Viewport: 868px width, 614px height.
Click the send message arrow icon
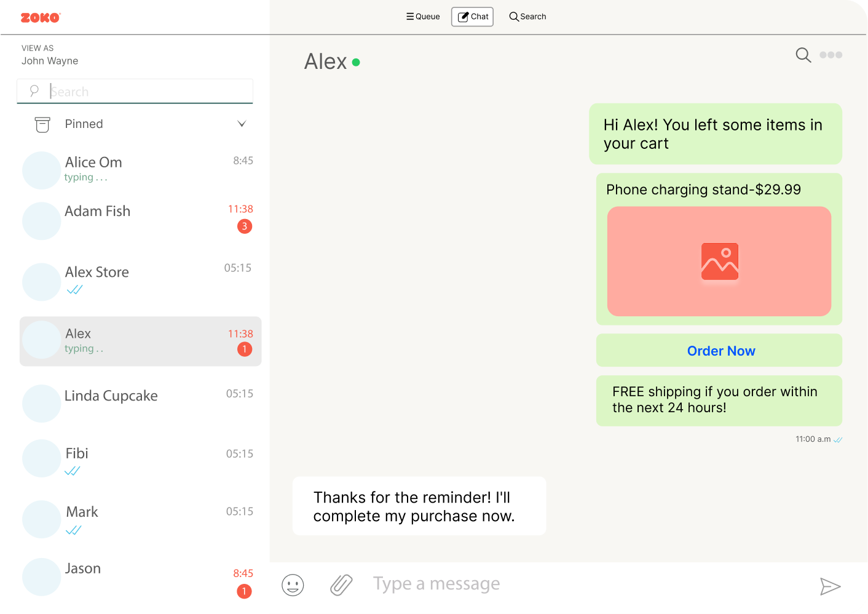pyautogui.click(x=830, y=586)
